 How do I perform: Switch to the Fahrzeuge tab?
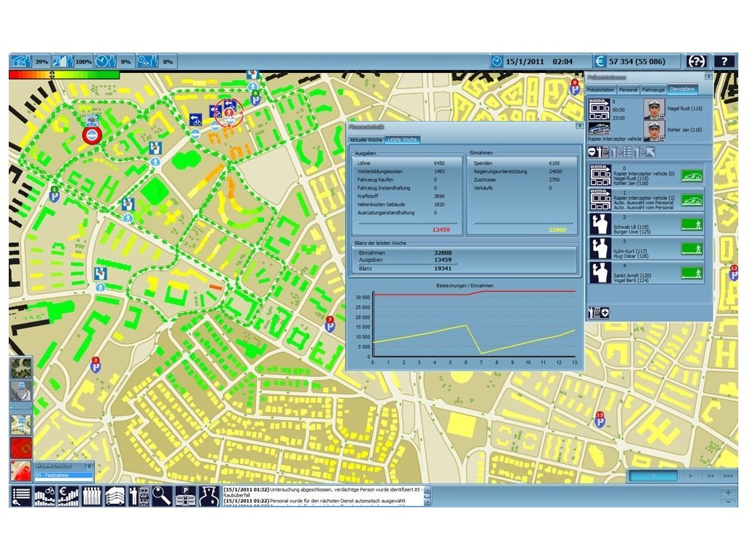point(654,90)
